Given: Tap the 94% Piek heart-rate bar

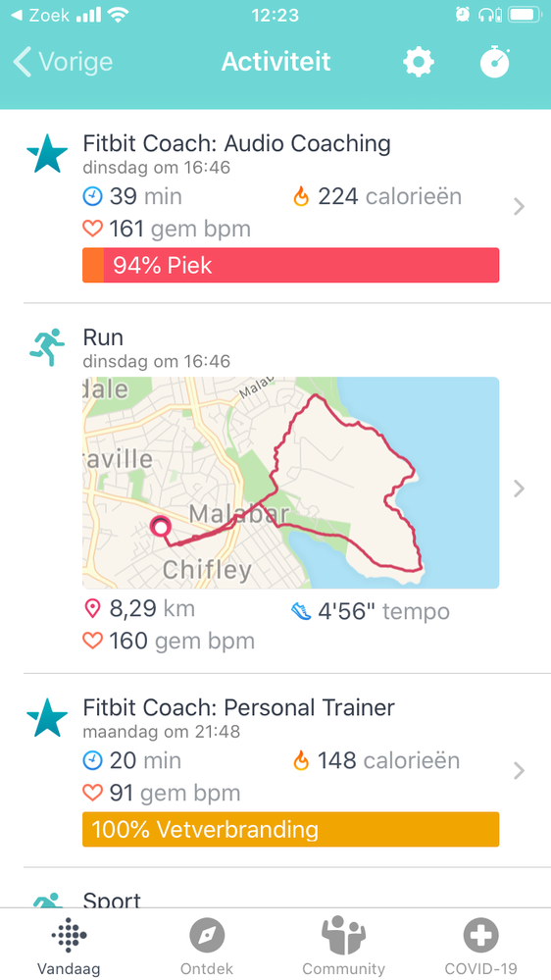Looking at the screenshot, I should tap(290, 265).
